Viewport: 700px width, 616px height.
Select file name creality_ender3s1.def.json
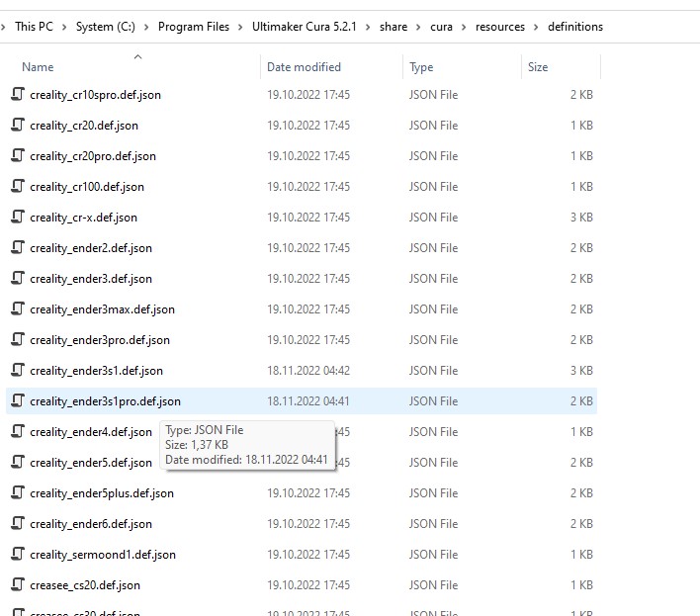[x=97, y=371]
